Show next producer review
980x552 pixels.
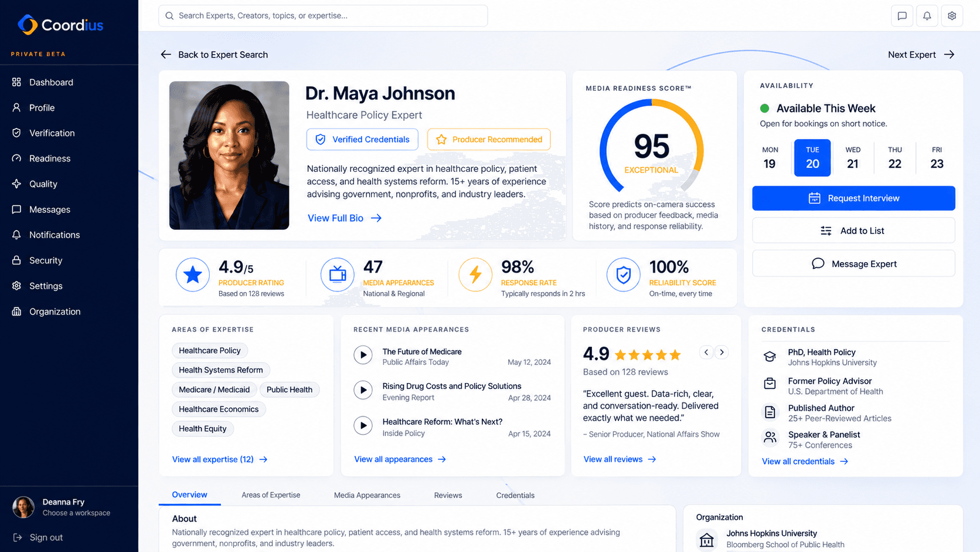point(722,352)
